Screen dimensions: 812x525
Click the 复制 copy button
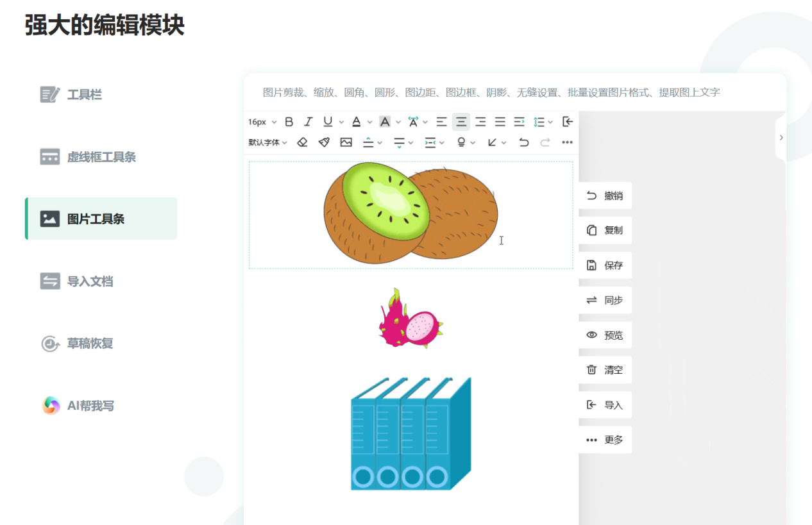point(605,230)
